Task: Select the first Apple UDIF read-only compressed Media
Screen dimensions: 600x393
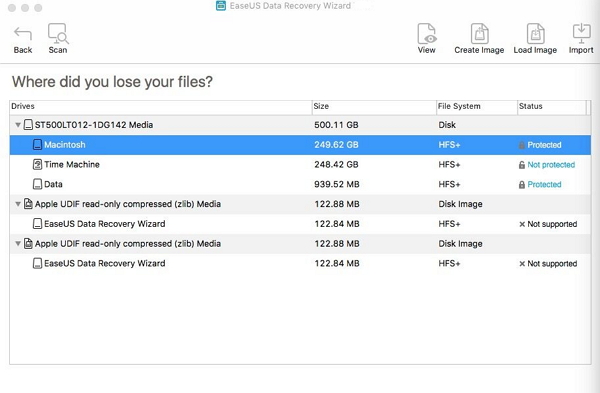Action: coord(300,204)
